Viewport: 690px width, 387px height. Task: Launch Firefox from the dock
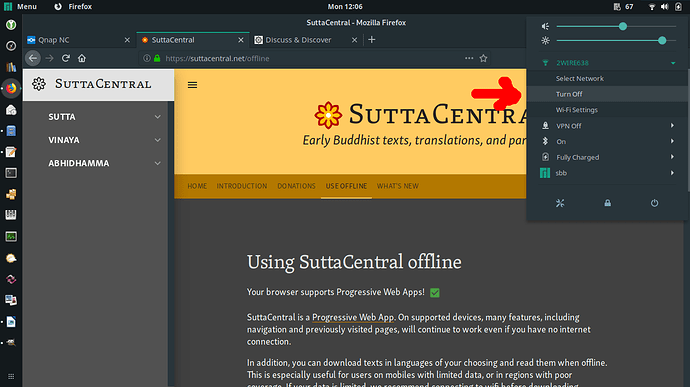click(x=11, y=88)
